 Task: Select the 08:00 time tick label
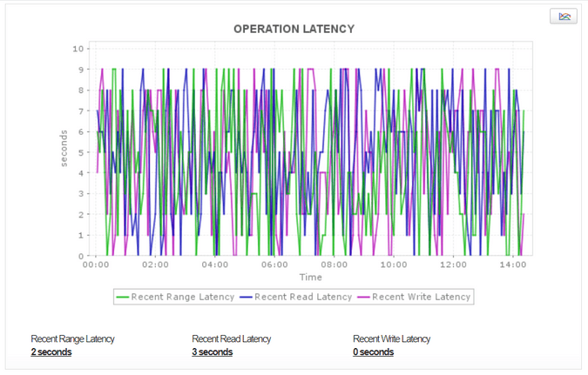tap(335, 265)
